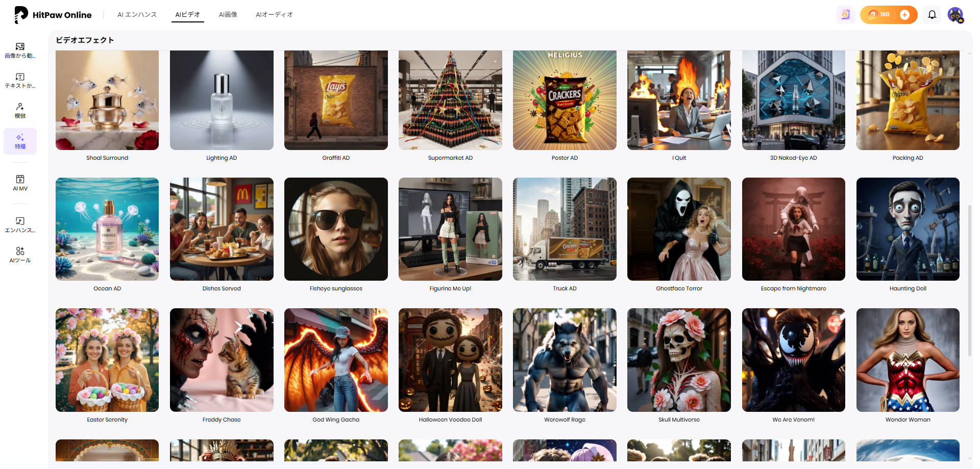Screen dimensions: 980x469
Task: Select the Lighting AD effect thumbnail
Action: point(222,100)
